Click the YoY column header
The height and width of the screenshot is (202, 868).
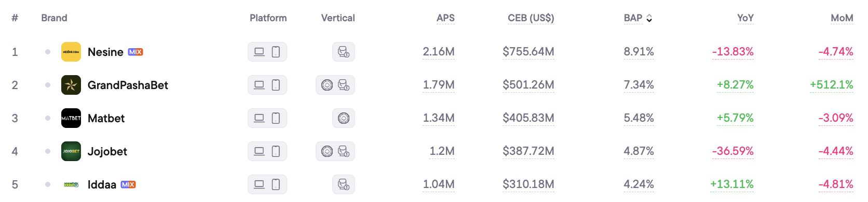pos(745,18)
